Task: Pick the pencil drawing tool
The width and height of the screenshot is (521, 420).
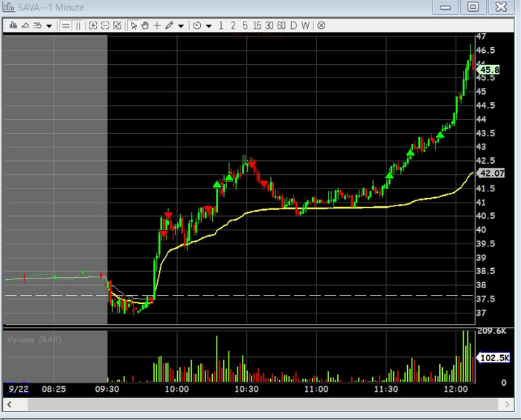Action: point(170,25)
